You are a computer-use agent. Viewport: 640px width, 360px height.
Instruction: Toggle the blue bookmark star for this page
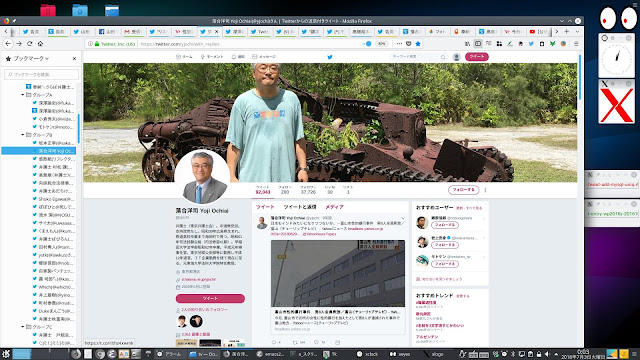tap(418, 44)
